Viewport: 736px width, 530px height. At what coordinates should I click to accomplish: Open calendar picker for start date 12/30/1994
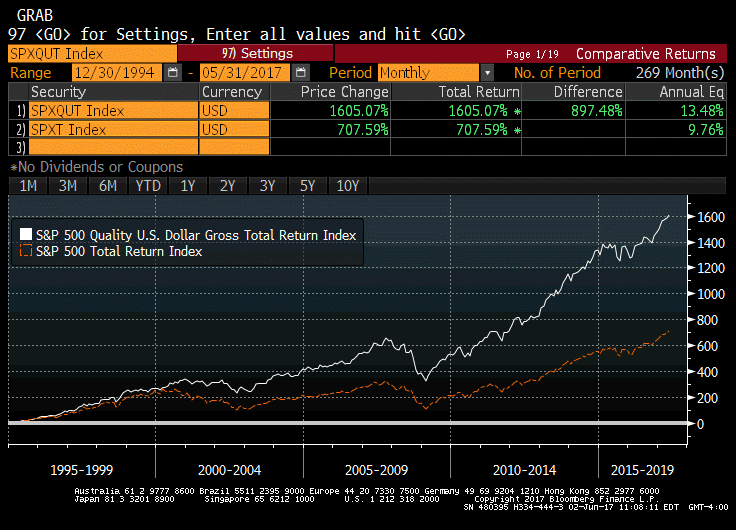[x=173, y=73]
